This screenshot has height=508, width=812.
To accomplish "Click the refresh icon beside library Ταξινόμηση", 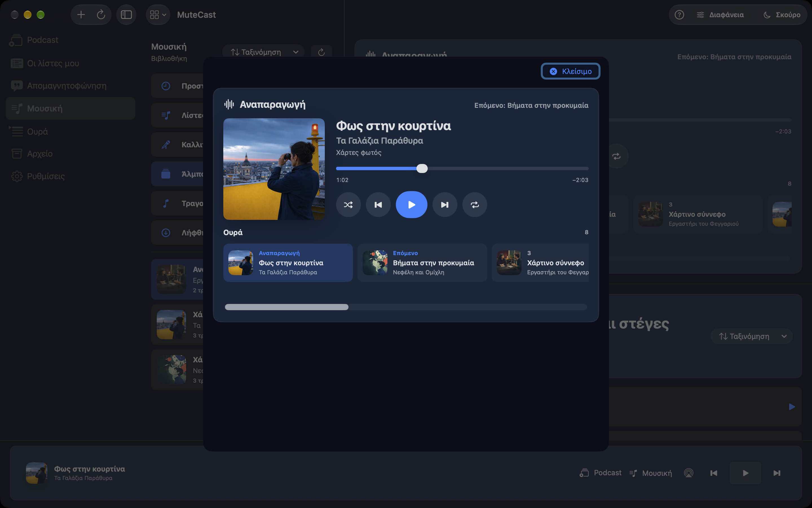I will click(321, 52).
